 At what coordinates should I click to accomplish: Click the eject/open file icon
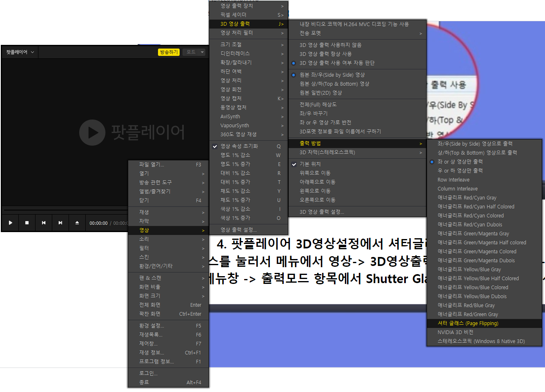(77, 223)
